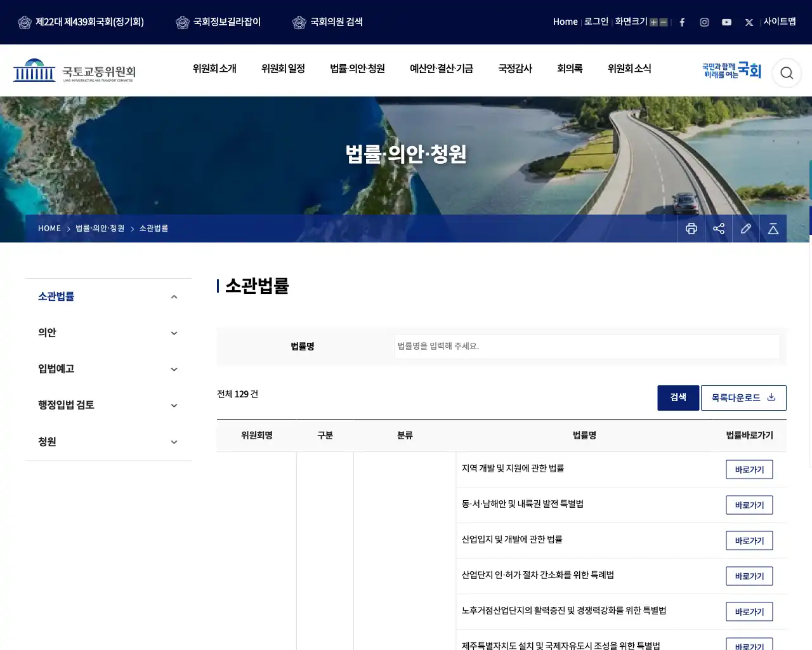Open the 법률·의안·청원 menu
Viewport: 812px width, 650px height.
(x=357, y=69)
